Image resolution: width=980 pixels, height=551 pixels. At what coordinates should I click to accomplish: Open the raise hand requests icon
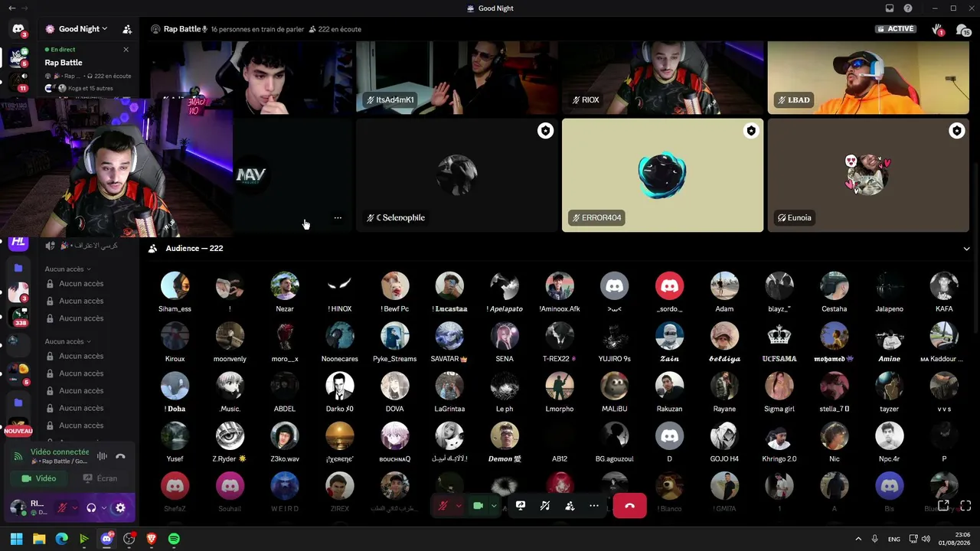click(x=938, y=29)
